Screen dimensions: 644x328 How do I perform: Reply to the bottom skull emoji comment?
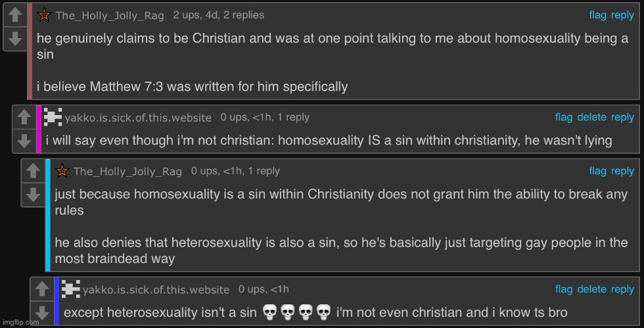[x=622, y=289]
